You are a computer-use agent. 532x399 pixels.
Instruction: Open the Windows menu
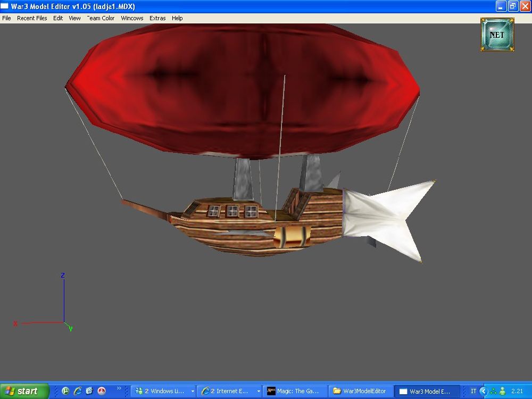pos(132,18)
